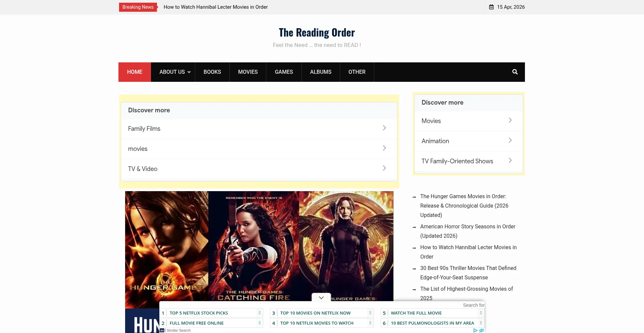Open TV Family-Oriented Shows chevron
The height and width of the screenshot is (333, 644).
pyautogui.click(x=510, y=160)
